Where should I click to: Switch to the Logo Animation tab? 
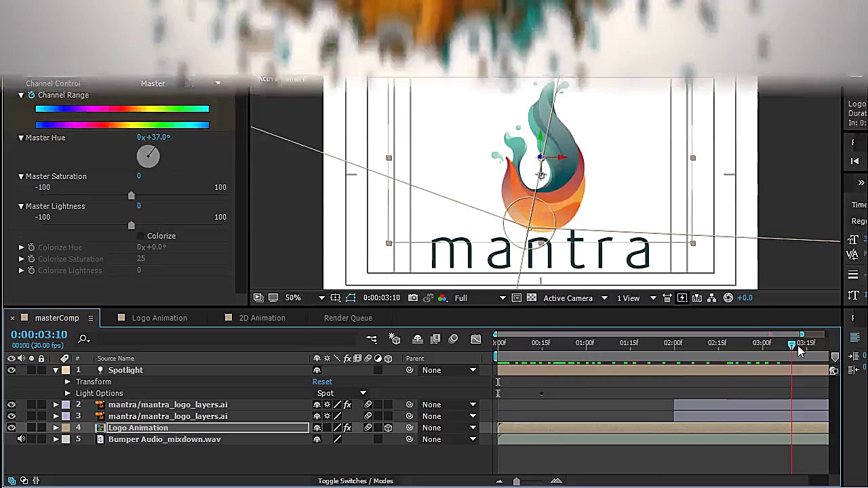[159, 318]
